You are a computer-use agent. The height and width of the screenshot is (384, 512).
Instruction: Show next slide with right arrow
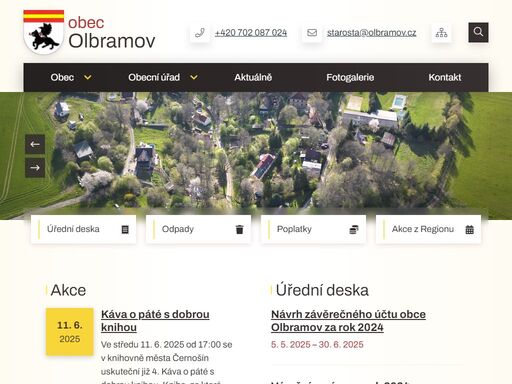[35, 167]
